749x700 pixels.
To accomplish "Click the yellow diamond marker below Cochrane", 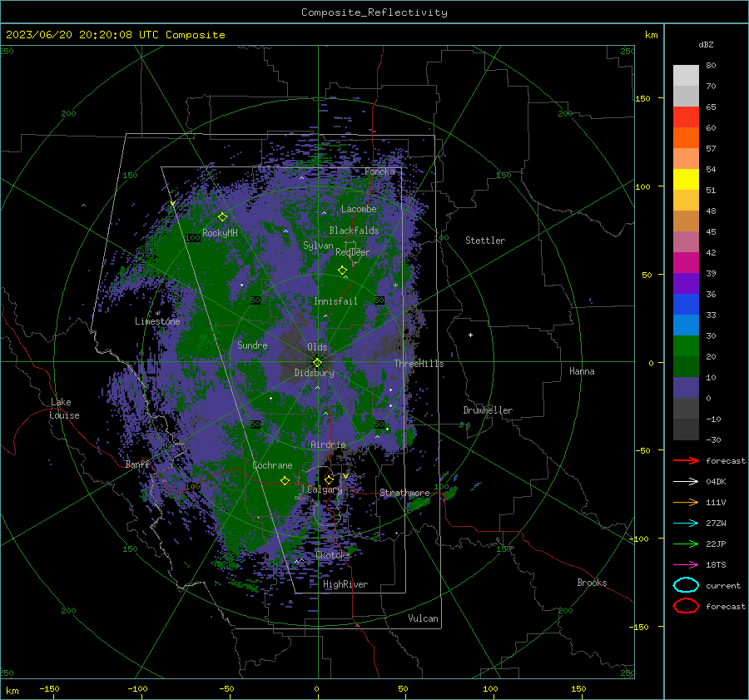I will (x=285, y=480).
